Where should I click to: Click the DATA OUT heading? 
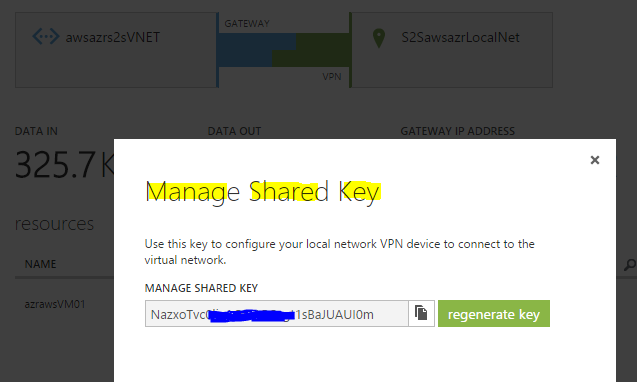234,131
